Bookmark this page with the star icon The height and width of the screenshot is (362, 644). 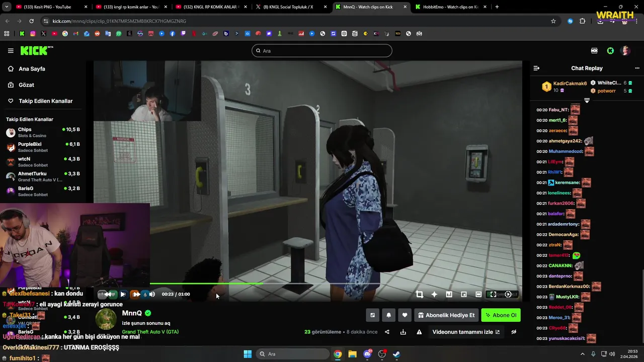pos(553,21)
